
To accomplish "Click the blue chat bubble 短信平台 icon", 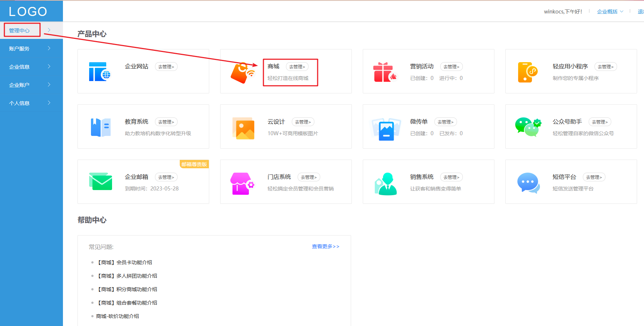I will pyautogui.click(x=528, y=183).
